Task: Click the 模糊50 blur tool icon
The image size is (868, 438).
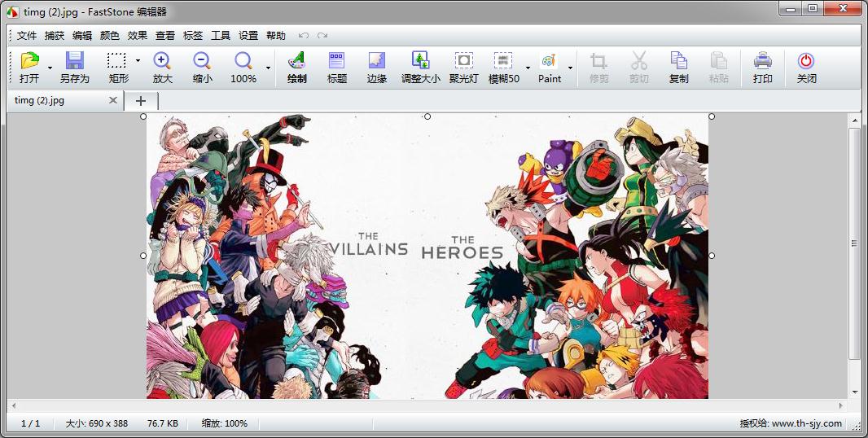Action: (x=502, y=60)
